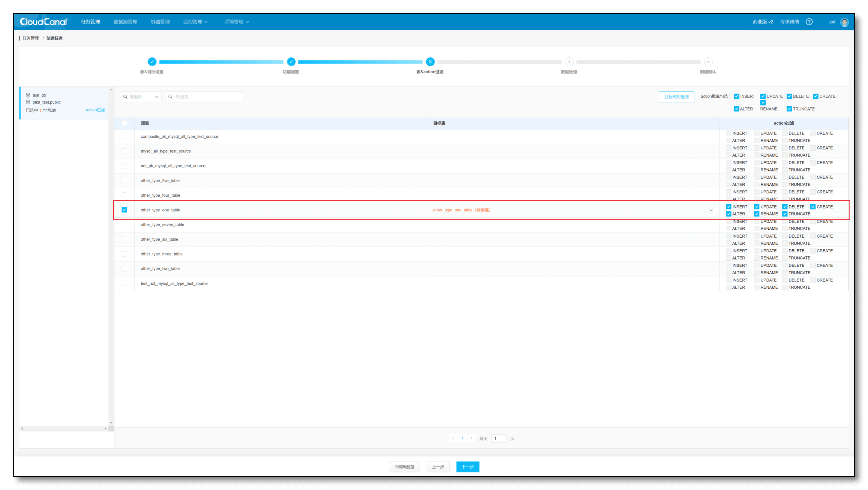Click step 2 completed check circle

tap(291, 62)
